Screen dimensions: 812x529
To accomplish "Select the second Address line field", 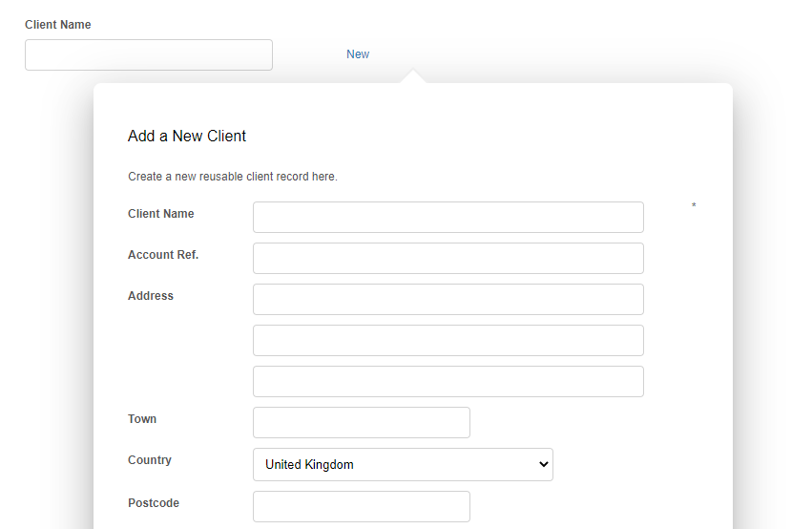I will [x=448, y=340].
